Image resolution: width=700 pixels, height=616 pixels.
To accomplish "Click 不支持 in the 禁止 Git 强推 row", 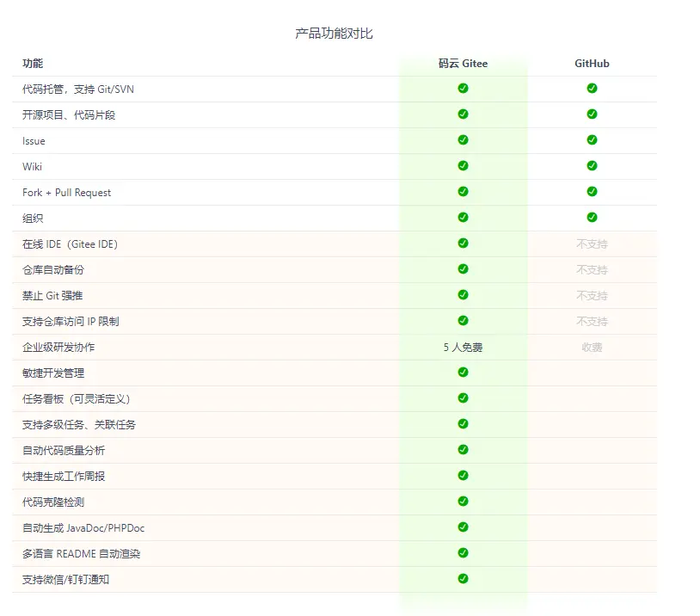I will point(592,296).
